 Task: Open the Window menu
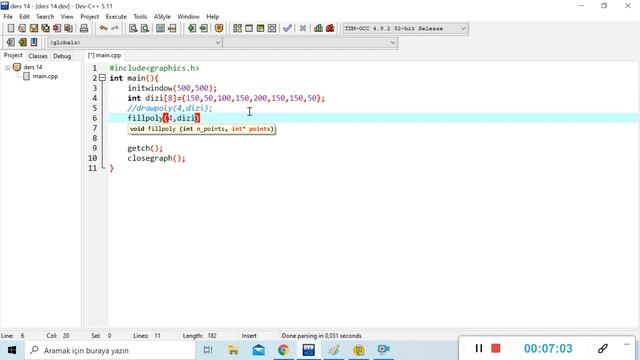tap(188, 17)
